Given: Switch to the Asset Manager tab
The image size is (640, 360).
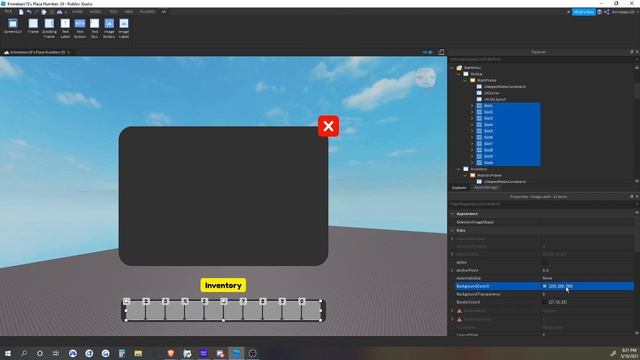Looking at the screenshot, I should pyautogui.click(x=486, y=187).
